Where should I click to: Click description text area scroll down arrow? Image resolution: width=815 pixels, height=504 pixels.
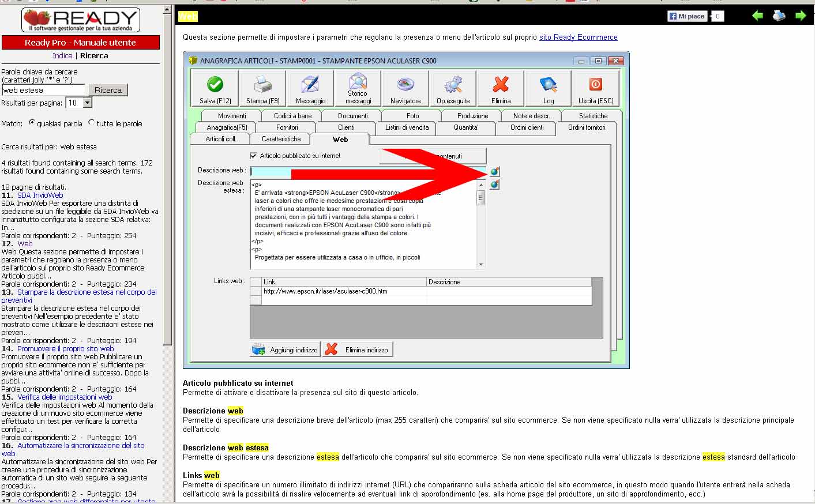point(481,265)
